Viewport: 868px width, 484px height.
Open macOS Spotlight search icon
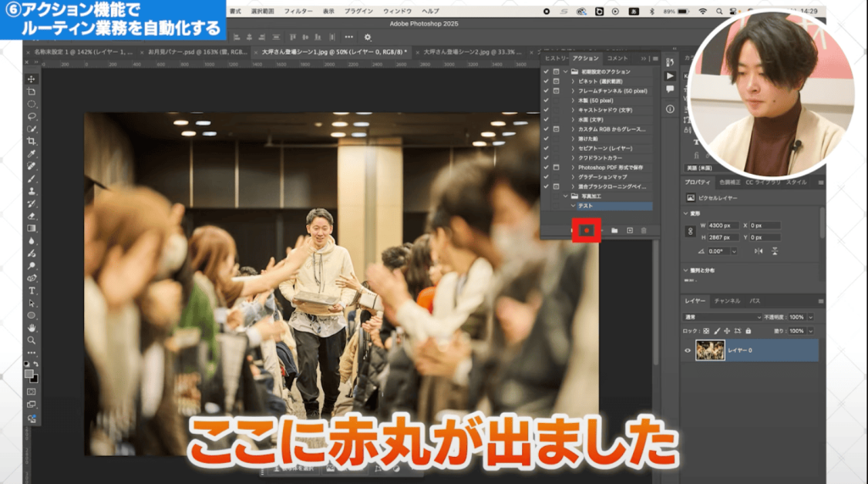point(719,11)
